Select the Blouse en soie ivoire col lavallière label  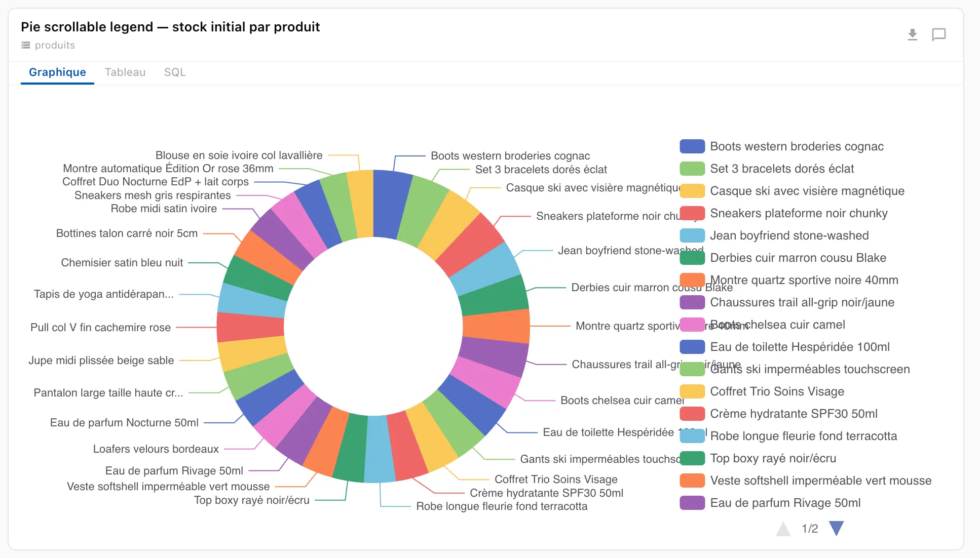(239, 155)
